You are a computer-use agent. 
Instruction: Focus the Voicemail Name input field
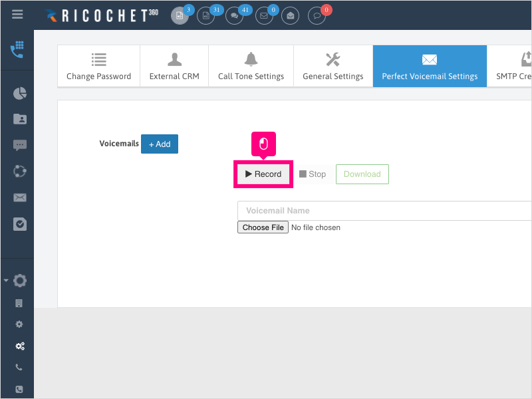coord(385,211)
